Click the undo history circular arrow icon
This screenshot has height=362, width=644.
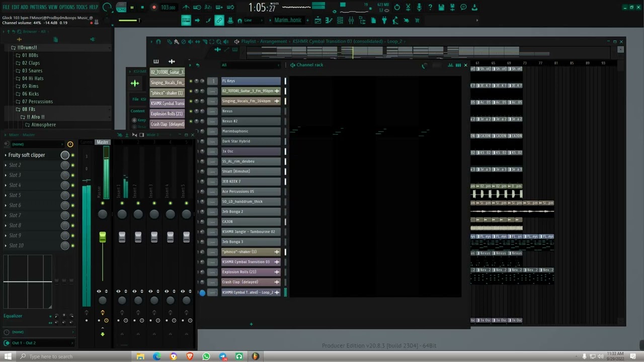point(397,8)
